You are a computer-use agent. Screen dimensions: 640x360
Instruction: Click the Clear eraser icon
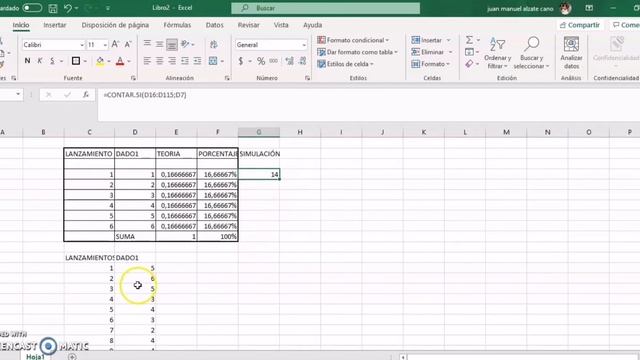pyautogui.click(x=469, y=64)
